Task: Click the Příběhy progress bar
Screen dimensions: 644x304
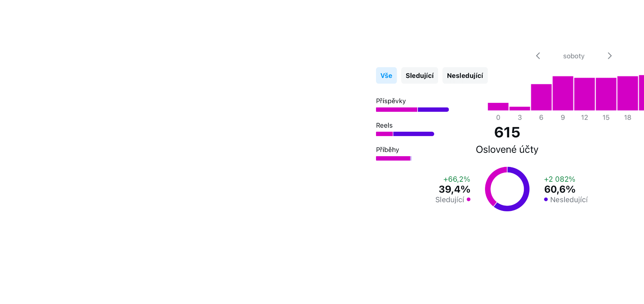Action: coord(393,159)
